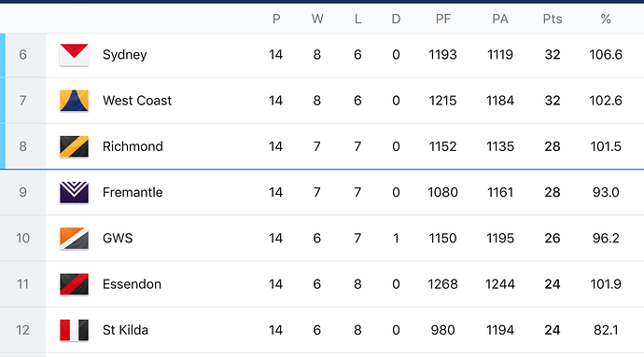This screenshot has width=644, height=357.
Task: Click the W wins column header
Action: 317,19
